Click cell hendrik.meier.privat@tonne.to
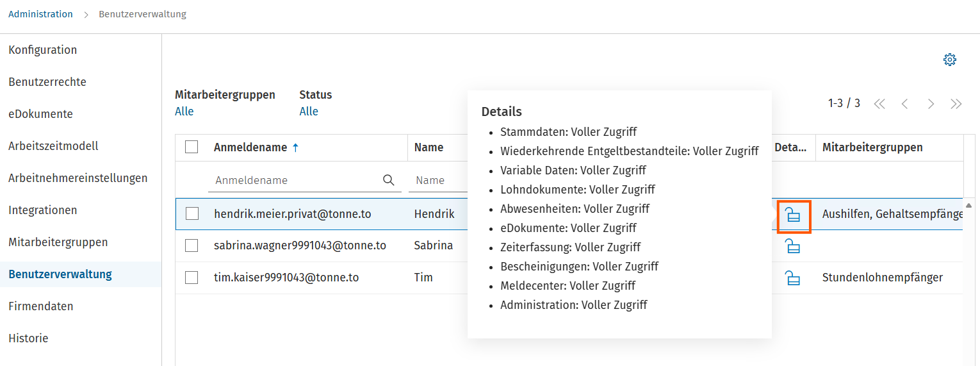980x366 pixels. click(293, 214)
